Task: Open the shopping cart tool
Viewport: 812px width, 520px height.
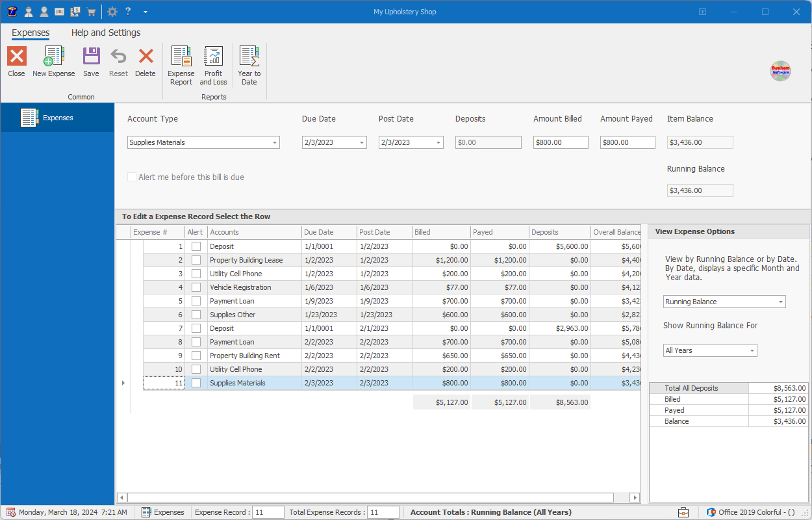Action: [x=91, y=11]
